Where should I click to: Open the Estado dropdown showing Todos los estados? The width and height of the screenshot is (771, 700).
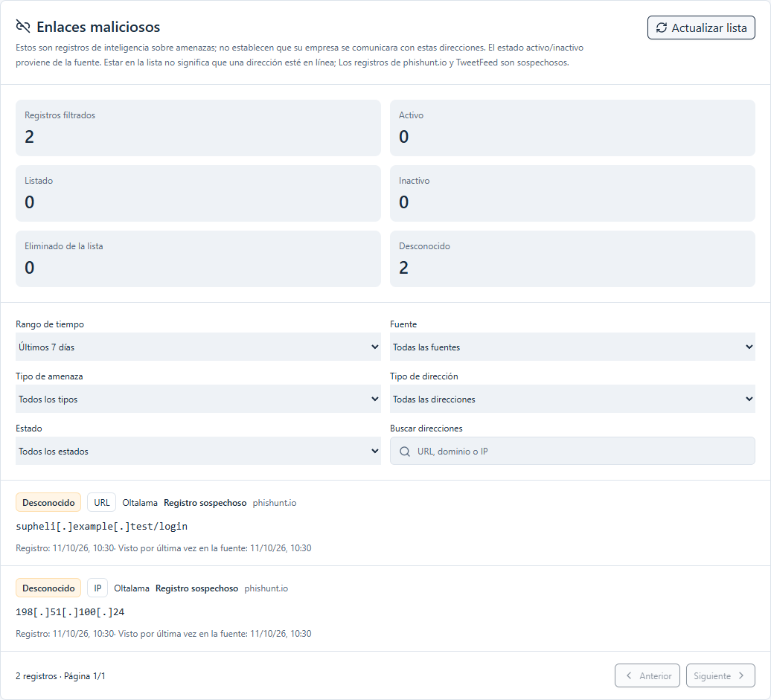[198, 452]
